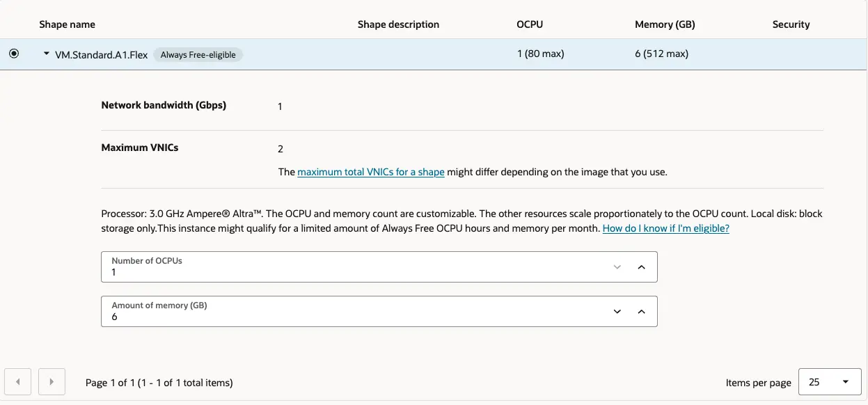Click the next page arrow

click(52, 381)
